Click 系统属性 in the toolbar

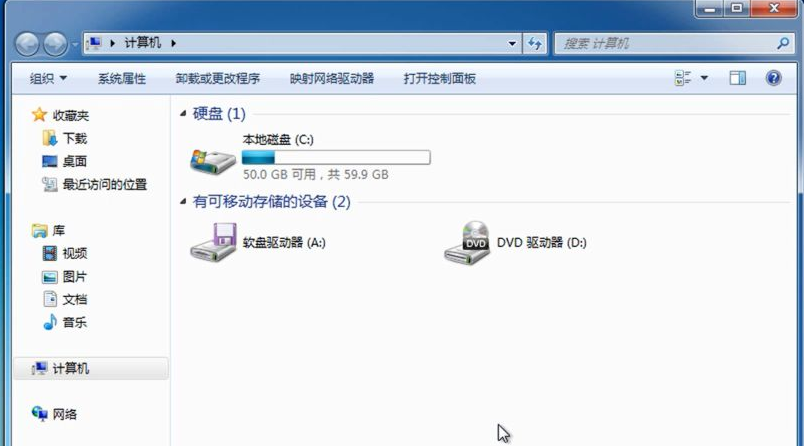[122, 78]
